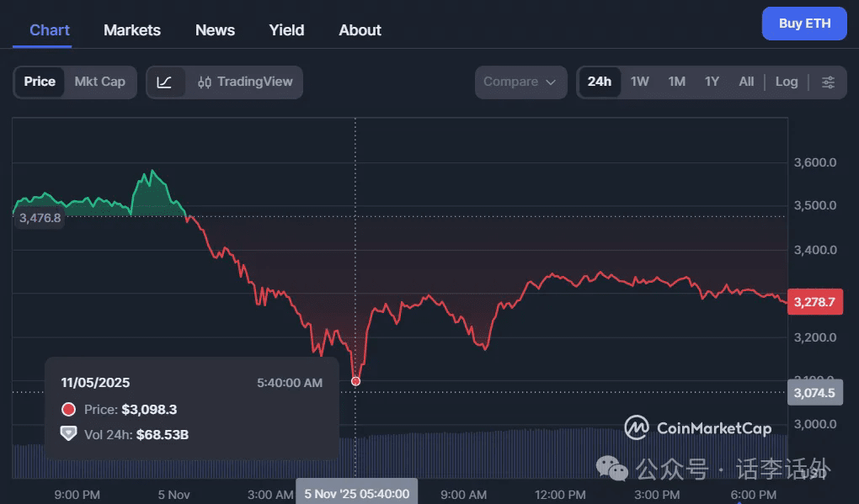
Task: Open the Markets tab
Action: [132, 30]
